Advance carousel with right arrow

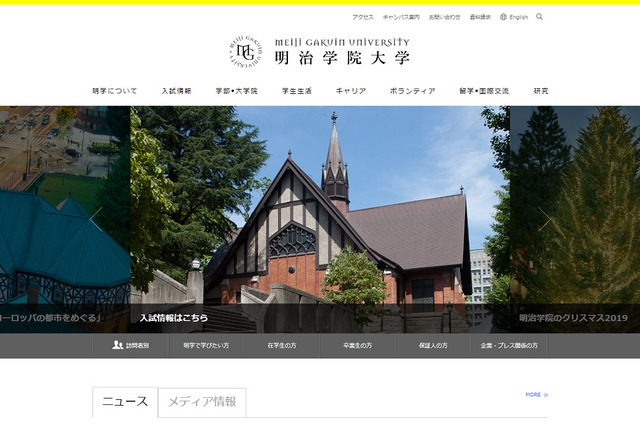click(544, 220)
